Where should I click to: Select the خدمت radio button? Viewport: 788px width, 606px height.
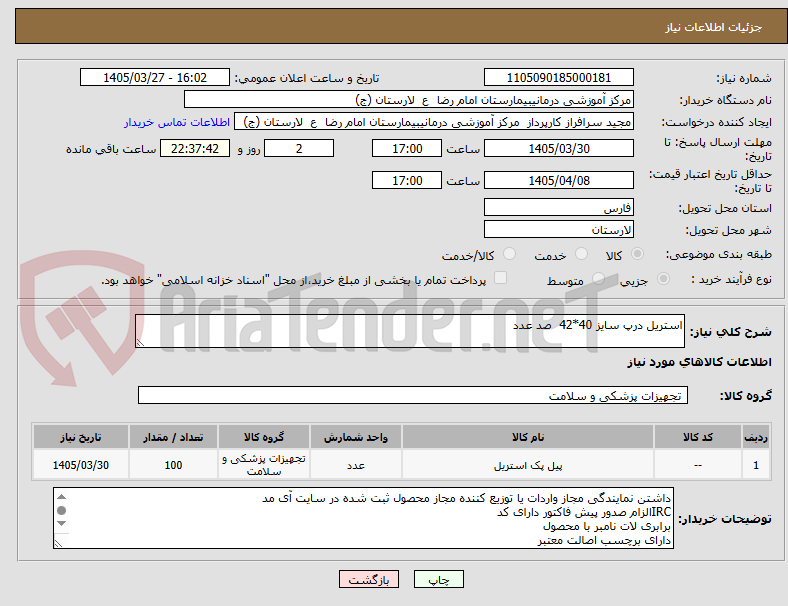coord(581,254)
